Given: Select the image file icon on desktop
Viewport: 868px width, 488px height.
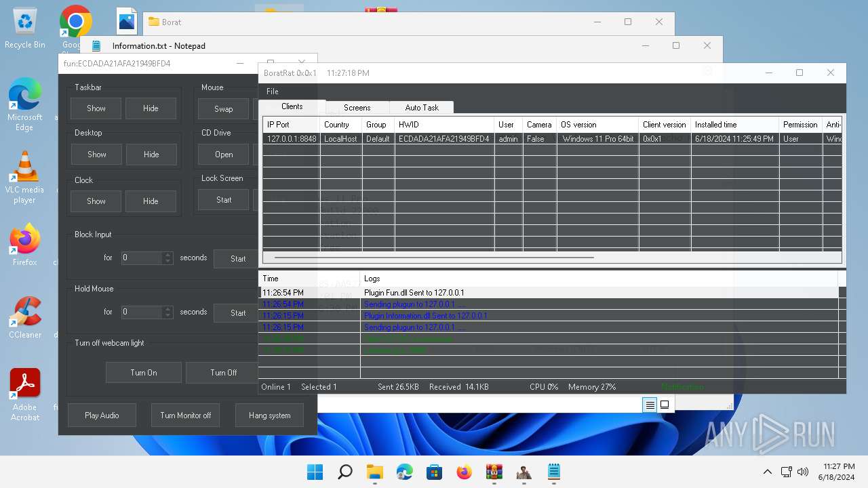Looking at the screenshot, I should (x=127, y=22).
